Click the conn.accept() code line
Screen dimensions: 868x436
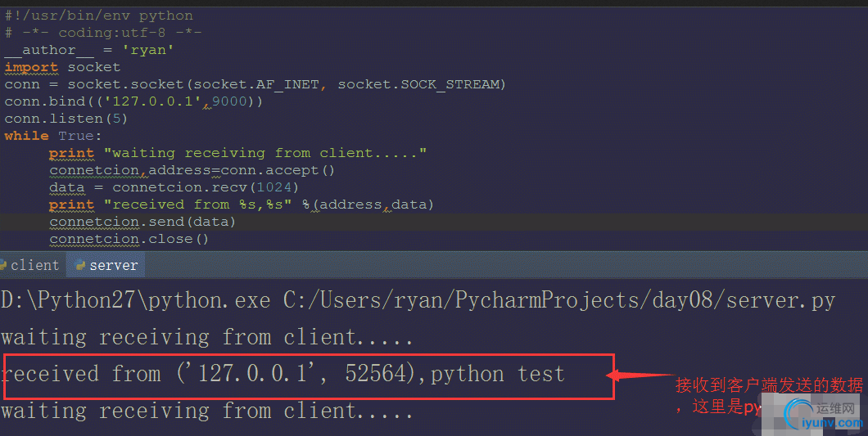pos(192,170)
